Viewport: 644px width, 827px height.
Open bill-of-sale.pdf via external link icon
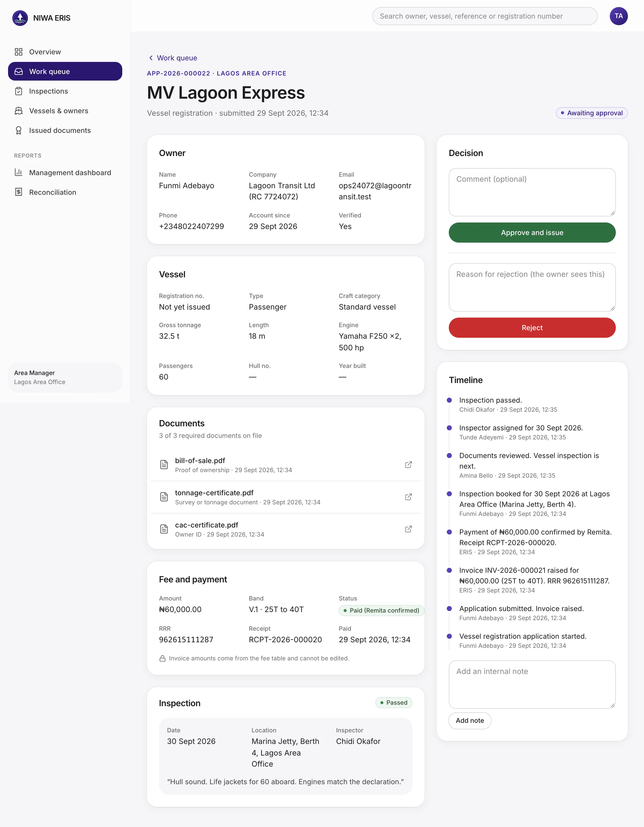[x=408, y=465]
